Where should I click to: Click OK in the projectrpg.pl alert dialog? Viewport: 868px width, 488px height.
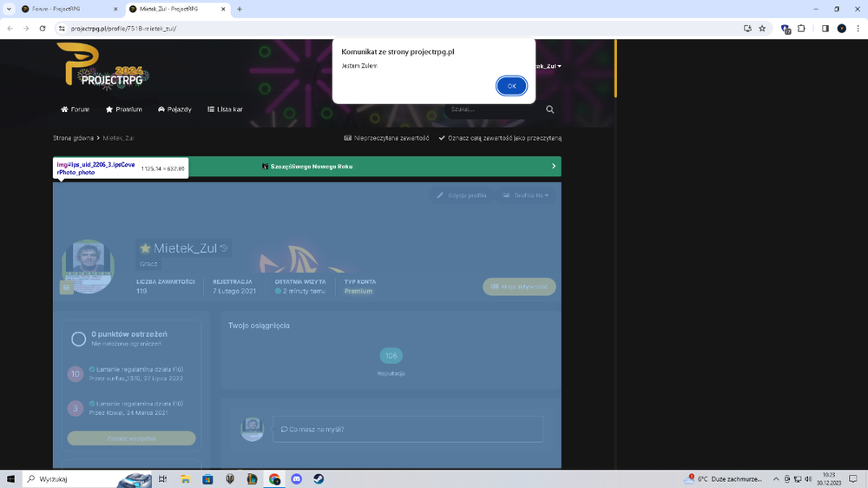tap(511, 86)
